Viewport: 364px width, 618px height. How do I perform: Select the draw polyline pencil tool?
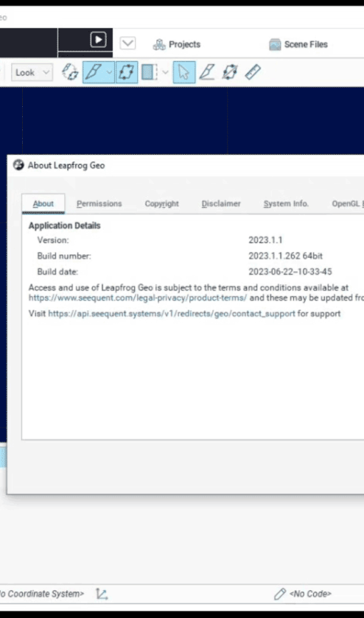tap(207, 73)
